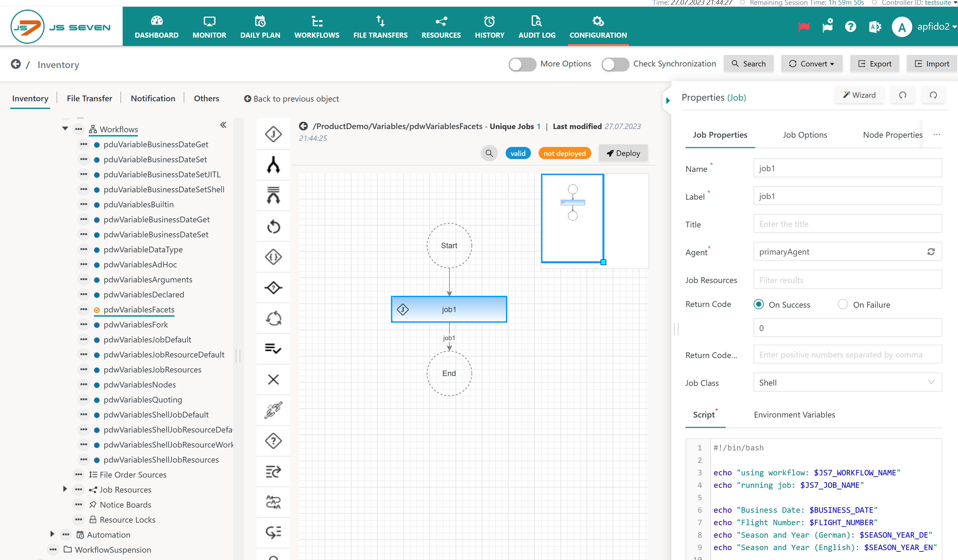Image resolution: width=958 pixels, height=560 pixels.
Task: Toggle Check Synchronization switch
Action: [615, 64]
